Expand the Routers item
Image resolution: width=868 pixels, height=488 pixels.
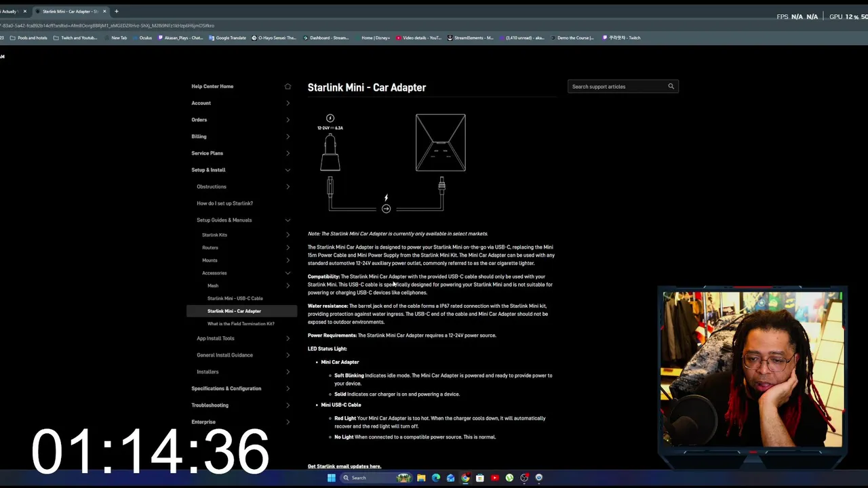[x=288, y=247]
